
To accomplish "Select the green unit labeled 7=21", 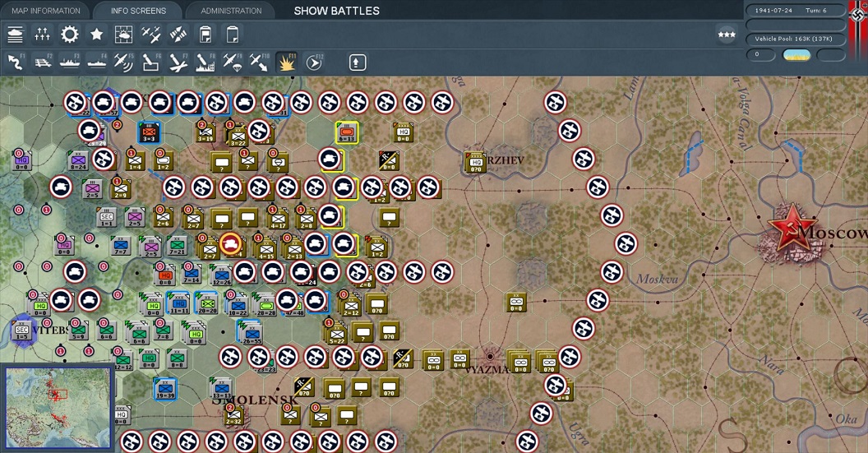I will pyautogui.click(x=178, y=245).
